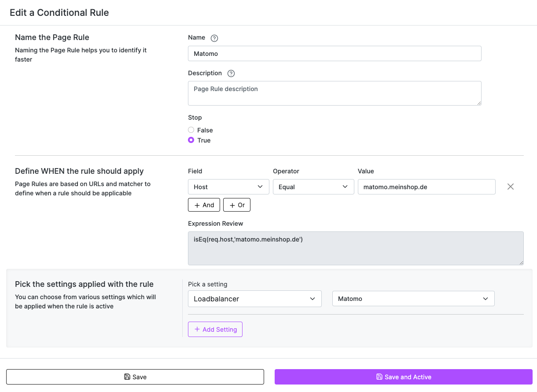537x392 pixels.
Task: Click the help icon beside Description label
Action: tap(231, 73)
